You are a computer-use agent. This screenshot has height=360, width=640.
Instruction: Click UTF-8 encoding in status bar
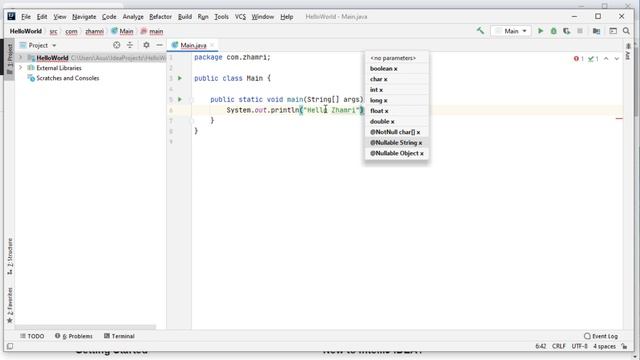[x=579, y=346]
